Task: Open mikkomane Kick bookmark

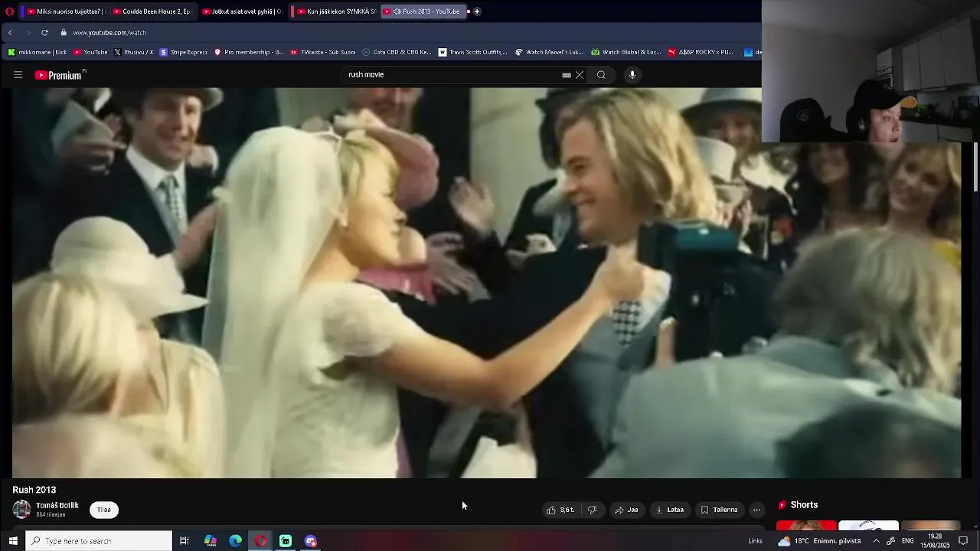Action: coord(37,52)
